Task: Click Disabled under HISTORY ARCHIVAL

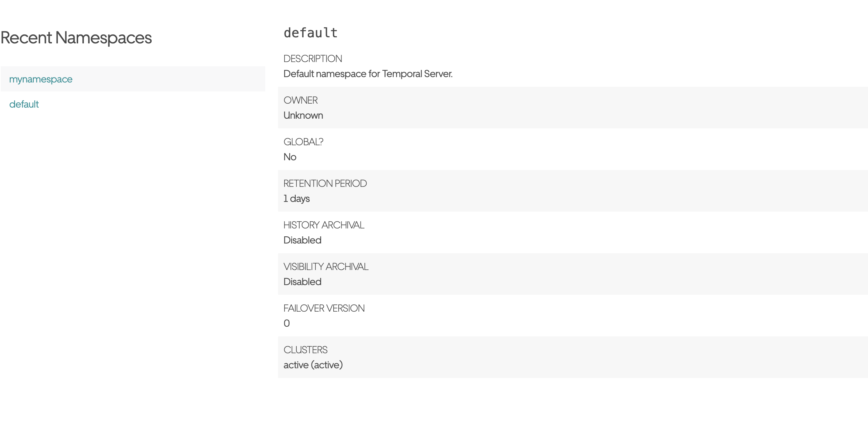Action: click(x=302, y=240)
